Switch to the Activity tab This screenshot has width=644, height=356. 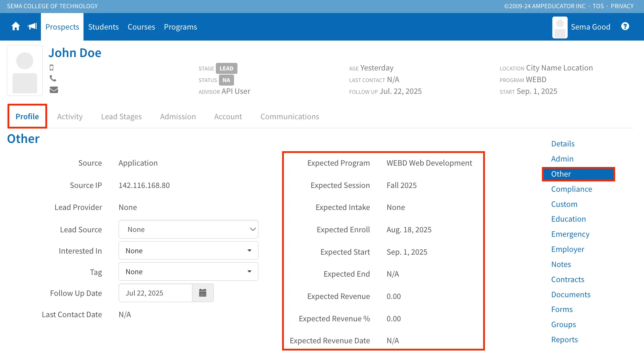coord(70,116)
